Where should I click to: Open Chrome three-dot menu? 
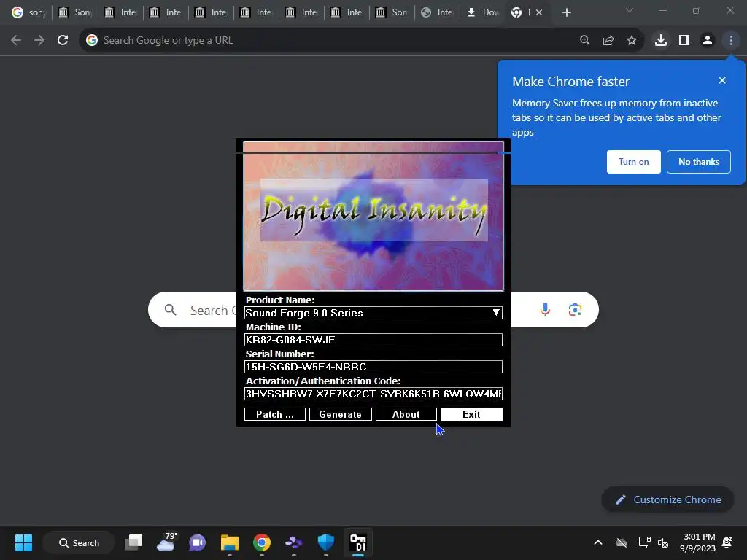[731, 41]
